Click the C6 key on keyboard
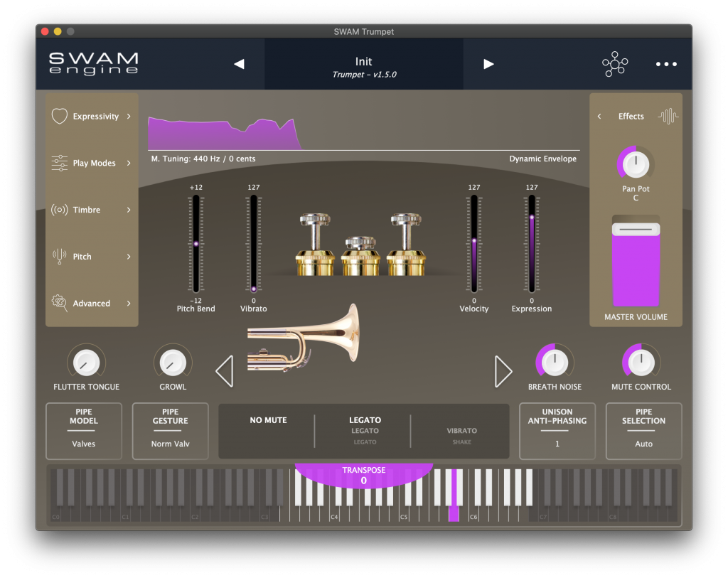The width and height of the screenshot is (728, 578). pyautogui.click(x=473, y=513)
